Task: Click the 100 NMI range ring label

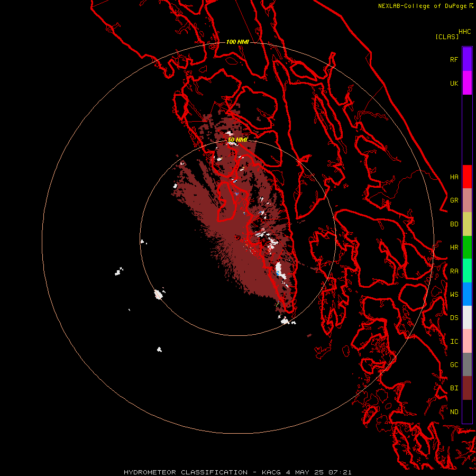Action: pos(237,42)
